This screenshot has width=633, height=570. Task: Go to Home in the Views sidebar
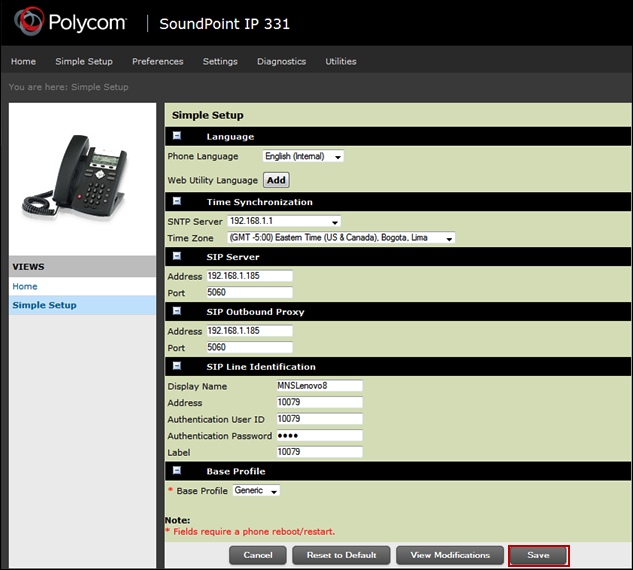25,286
